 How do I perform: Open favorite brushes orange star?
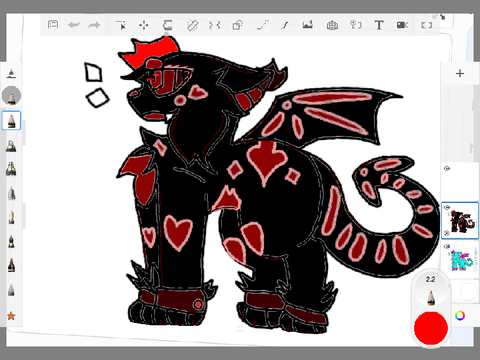(11, 315)
